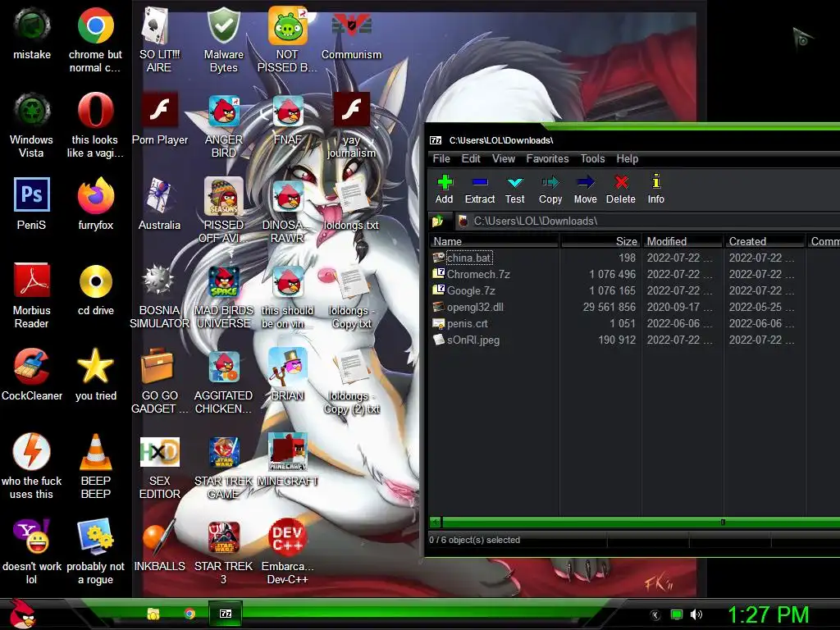Select the 'STAR TREK 3' desktop icon
This screenshot has height=630, width=840.
point(223,551)
